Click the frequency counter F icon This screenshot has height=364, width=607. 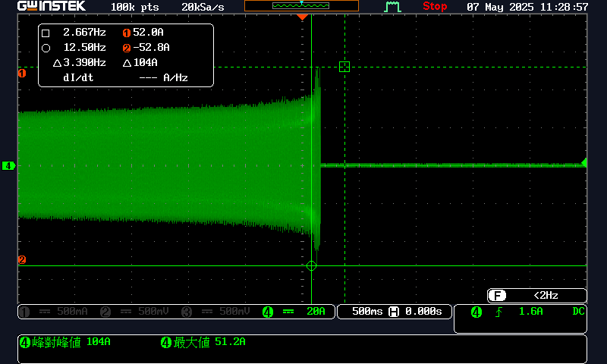point(497,296)
